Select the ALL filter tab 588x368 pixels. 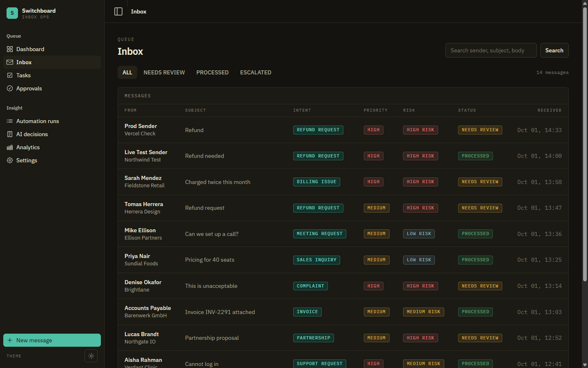click(x=127, y=72)
